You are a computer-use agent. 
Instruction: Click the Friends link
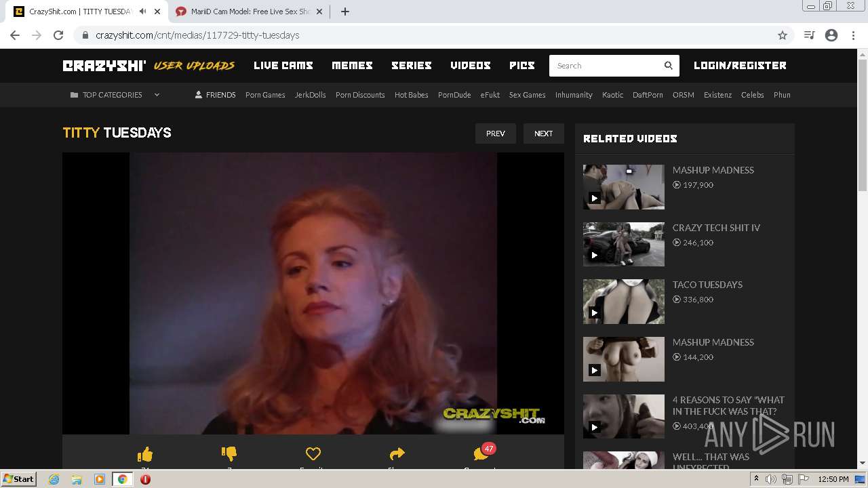[216, 95]
